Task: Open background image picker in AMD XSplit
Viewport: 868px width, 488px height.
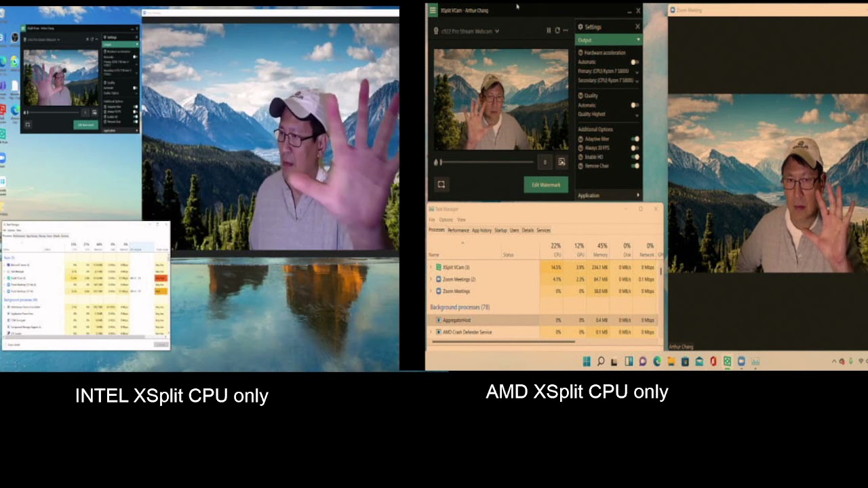Action: 561,162
